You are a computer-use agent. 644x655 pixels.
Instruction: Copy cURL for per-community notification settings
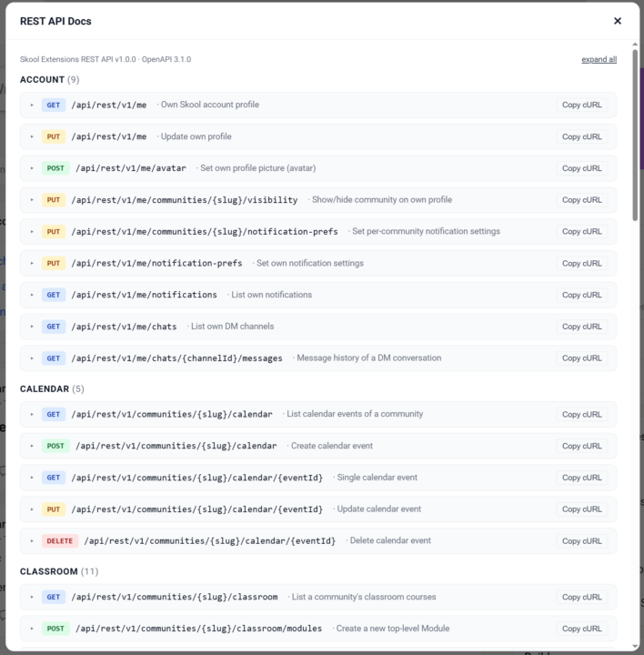click(x=582, y=231)
